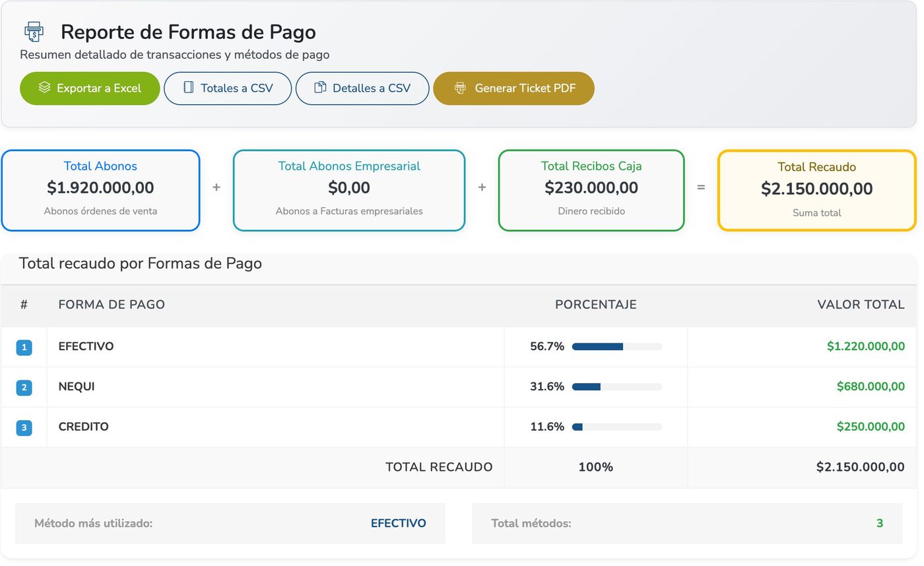Click the number 3 badge for CREDITO

[24, 428]
